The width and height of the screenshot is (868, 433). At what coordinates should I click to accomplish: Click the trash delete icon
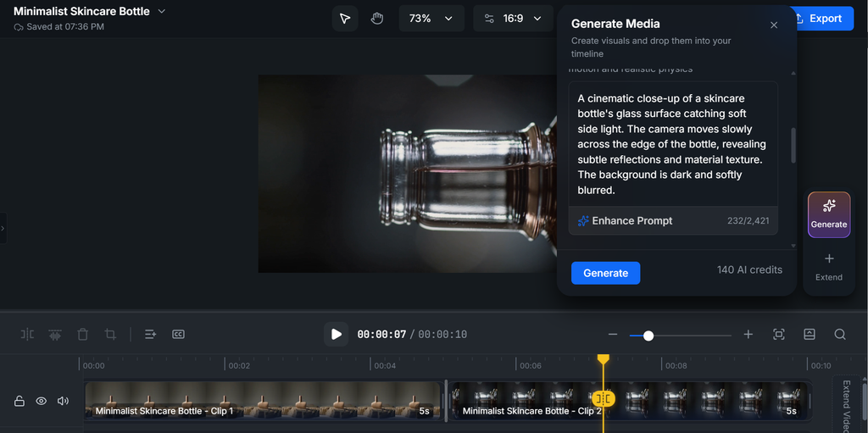[82, 335]
